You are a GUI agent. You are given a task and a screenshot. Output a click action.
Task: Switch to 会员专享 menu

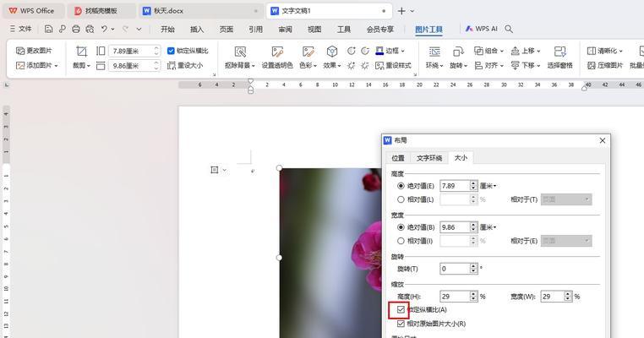[380, 29]
